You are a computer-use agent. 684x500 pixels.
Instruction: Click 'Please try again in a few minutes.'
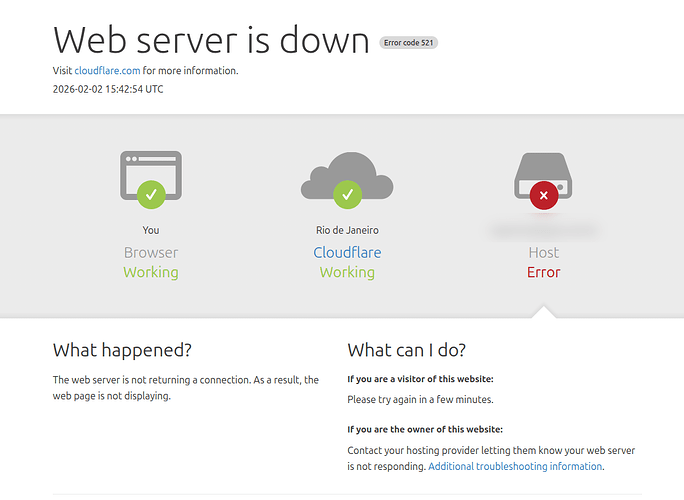pyautogui.click(x=420, y=400)
